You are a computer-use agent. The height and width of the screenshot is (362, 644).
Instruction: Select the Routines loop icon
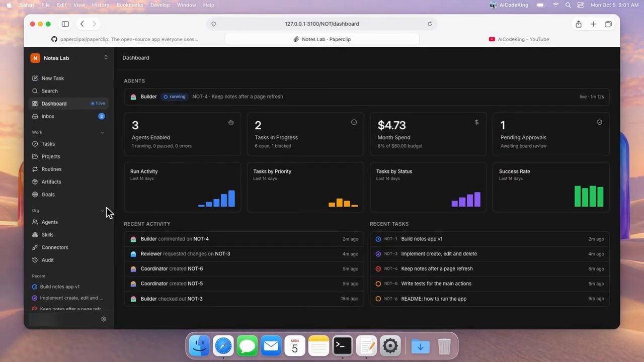tap(35, 169)
